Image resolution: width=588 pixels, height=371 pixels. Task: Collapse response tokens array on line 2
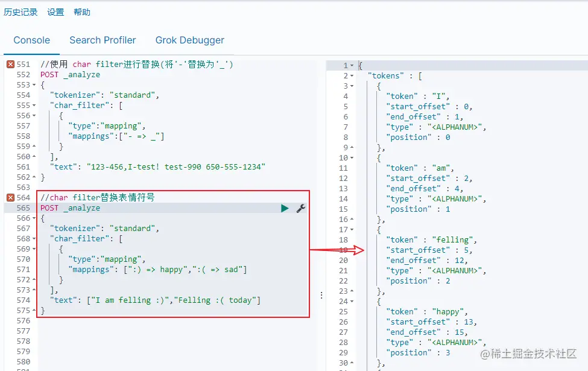pyautogui.click(x=352, y=76)
